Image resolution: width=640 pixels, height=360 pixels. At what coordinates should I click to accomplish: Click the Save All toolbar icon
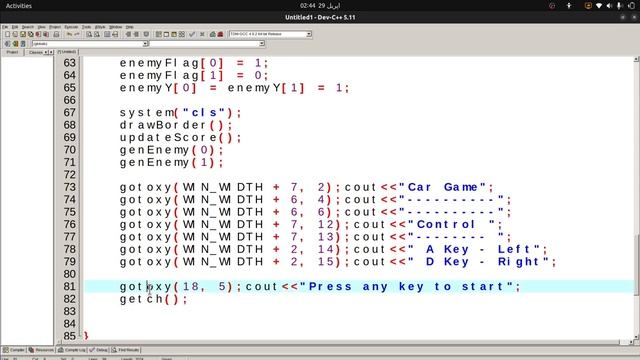[x=31, y=34]
